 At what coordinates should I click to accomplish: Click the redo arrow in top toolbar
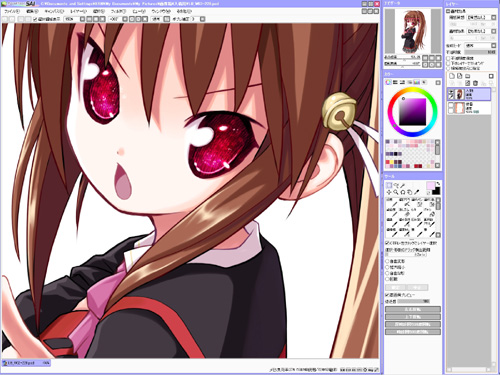(12, 19)
